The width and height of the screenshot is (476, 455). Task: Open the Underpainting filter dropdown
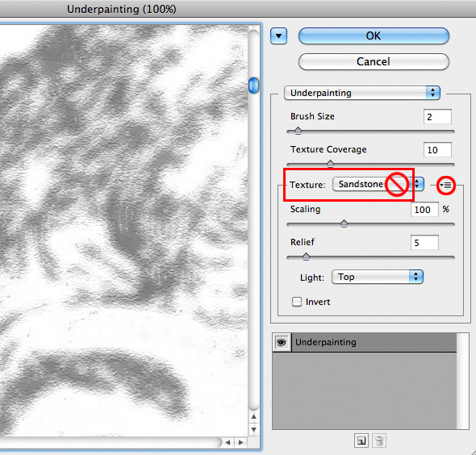(x=362, y=93)
